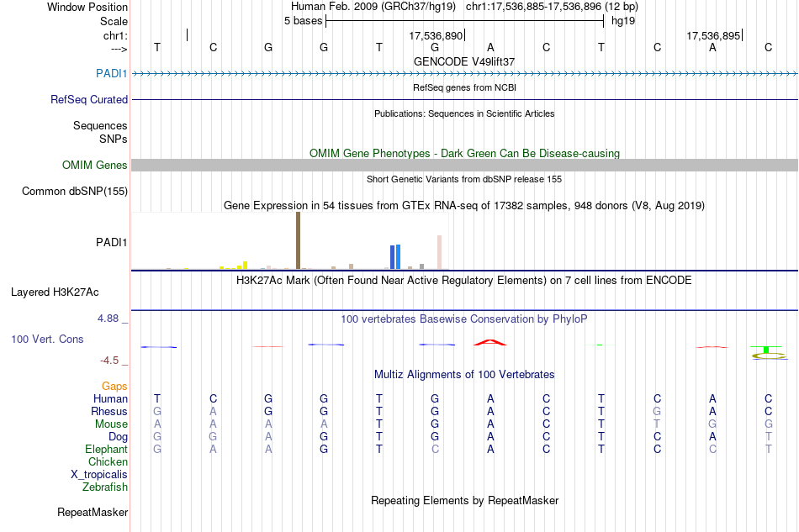Click the Short Genetic Variants dbSNP title
The height and width of the screenshot is (532, 799).
click(463, 179)
